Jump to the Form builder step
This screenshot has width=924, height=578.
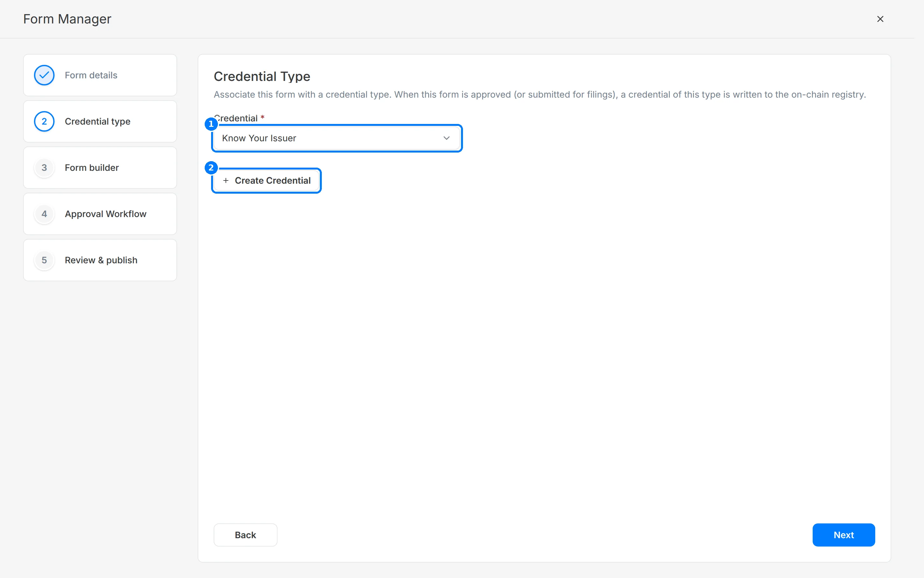coord(100,168)
